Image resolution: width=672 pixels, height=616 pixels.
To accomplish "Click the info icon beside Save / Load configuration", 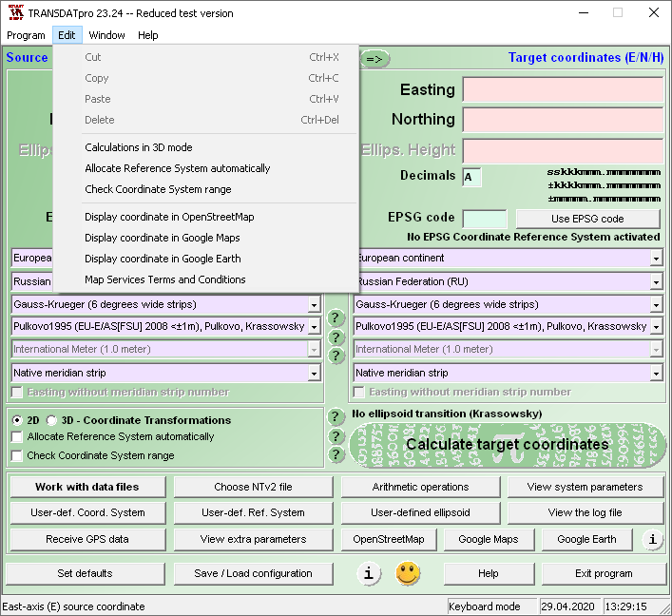I will tap(369, 573).
